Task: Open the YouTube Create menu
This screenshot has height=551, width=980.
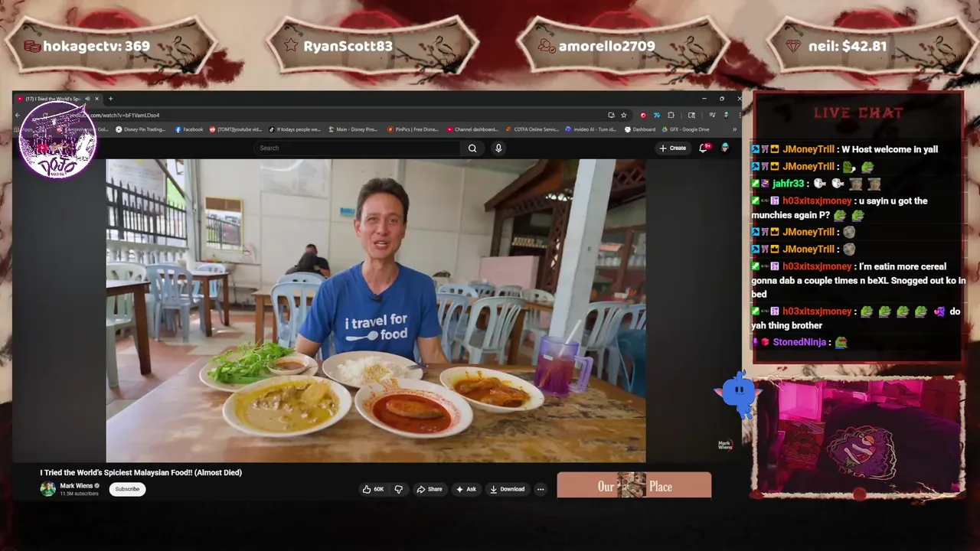Action: pos(673,148)
